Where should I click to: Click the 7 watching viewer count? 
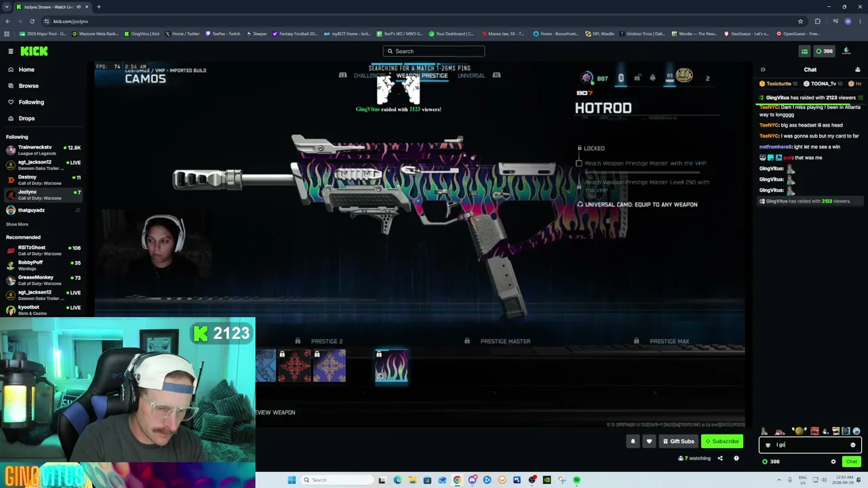(x=694, y=459)
